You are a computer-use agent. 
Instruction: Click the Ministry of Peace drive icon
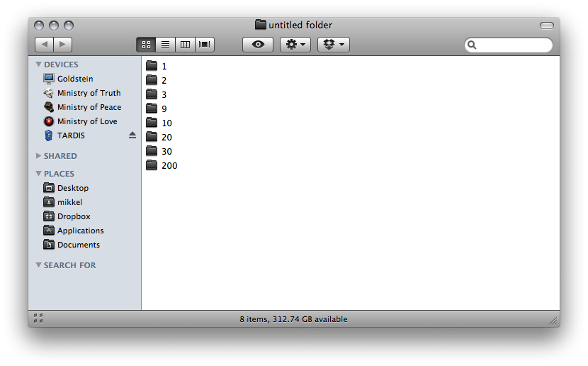49,107
